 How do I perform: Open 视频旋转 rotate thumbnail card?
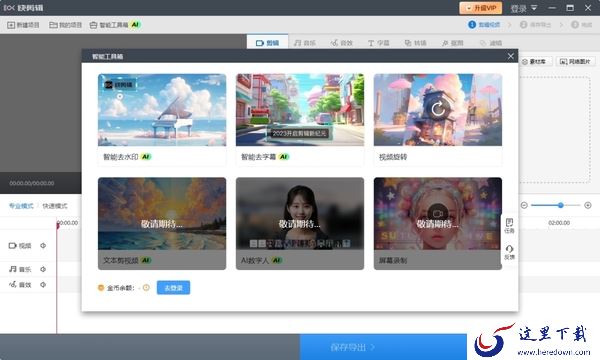pyautogui.click(x=438, y=110)
